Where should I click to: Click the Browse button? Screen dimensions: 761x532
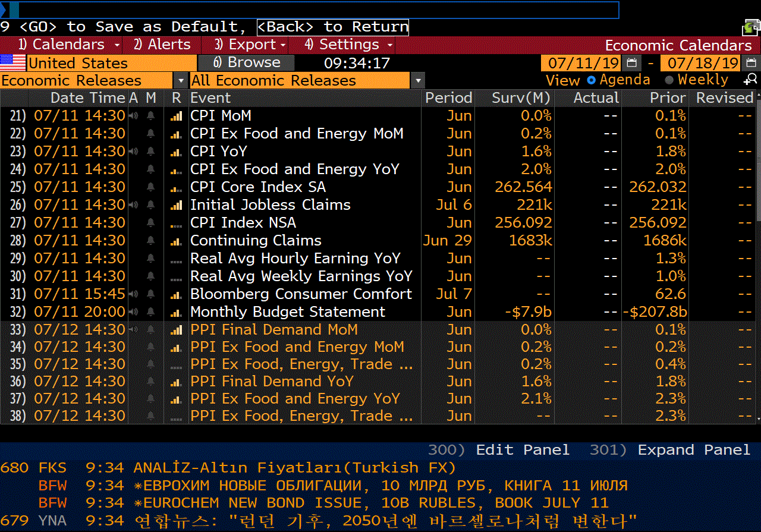click(246, 63)
